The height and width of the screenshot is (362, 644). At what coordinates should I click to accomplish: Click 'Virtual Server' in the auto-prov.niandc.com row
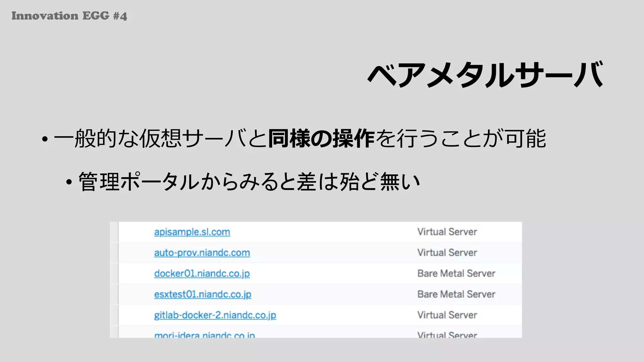coord(447,253)
